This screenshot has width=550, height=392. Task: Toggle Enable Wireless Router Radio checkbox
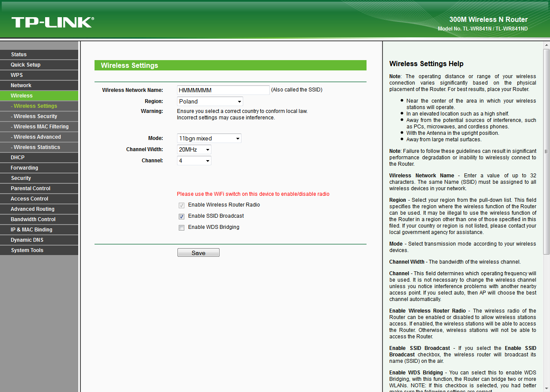(182, 205)
